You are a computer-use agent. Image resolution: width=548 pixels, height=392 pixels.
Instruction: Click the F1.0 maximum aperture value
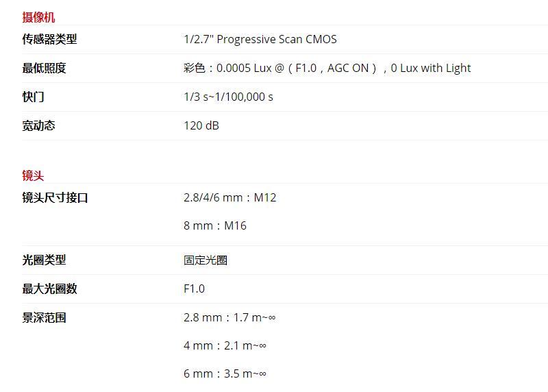click(x=194, y=289)
